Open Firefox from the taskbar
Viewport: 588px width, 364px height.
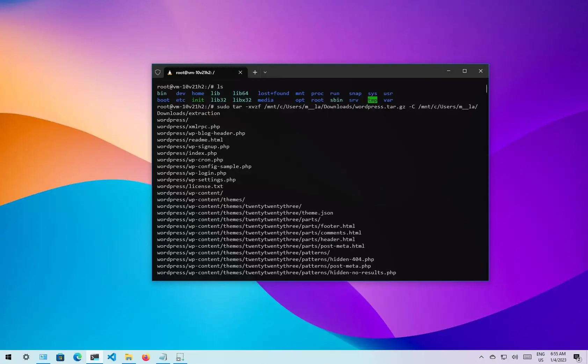point(145,357)
